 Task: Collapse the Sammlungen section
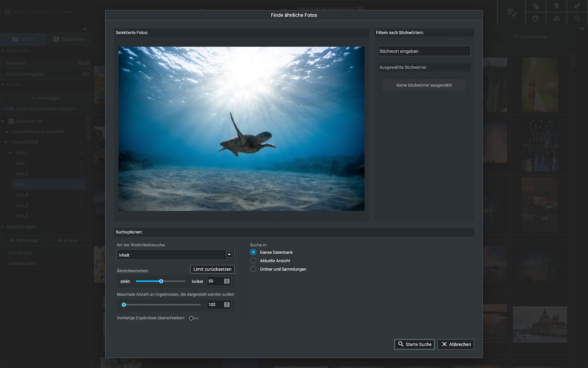tap(3, 227)
